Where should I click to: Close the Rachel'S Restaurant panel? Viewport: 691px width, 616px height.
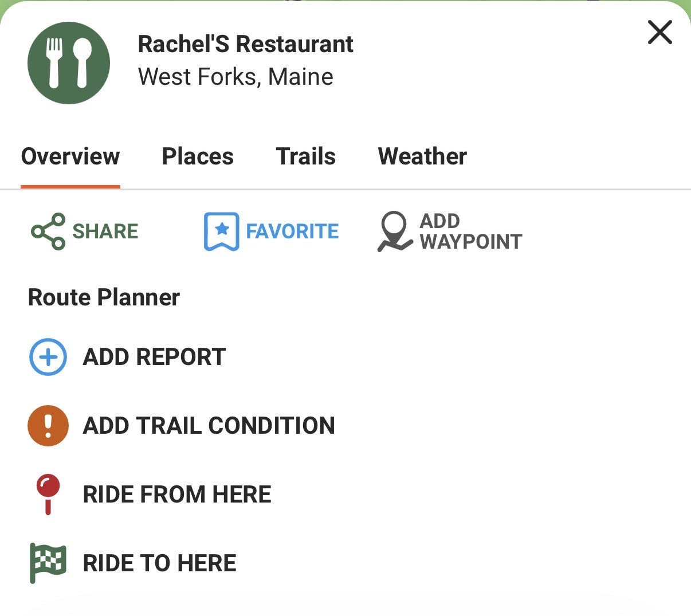659,33
